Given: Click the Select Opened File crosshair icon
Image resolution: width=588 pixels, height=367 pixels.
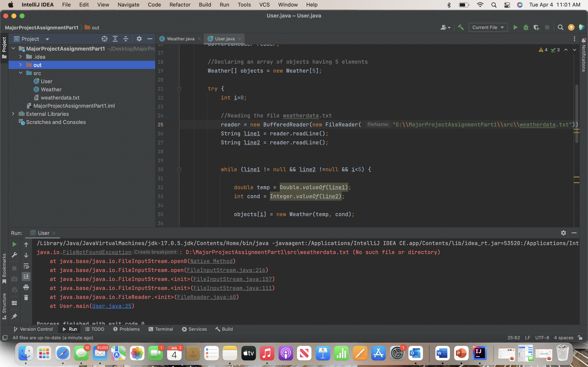Looking at the screenshot, I should coord(105,39).
